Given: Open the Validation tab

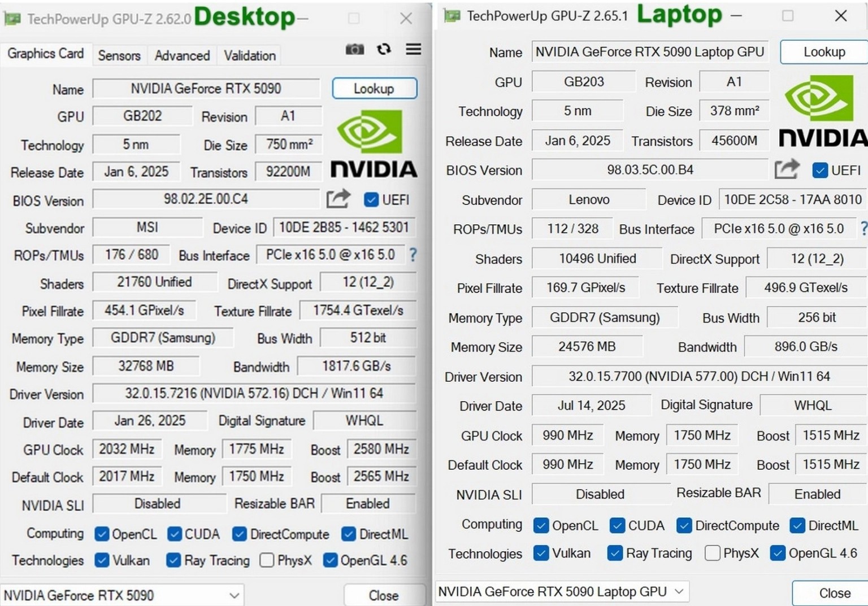Looking at the screenshot, I should tap(250, 55).
